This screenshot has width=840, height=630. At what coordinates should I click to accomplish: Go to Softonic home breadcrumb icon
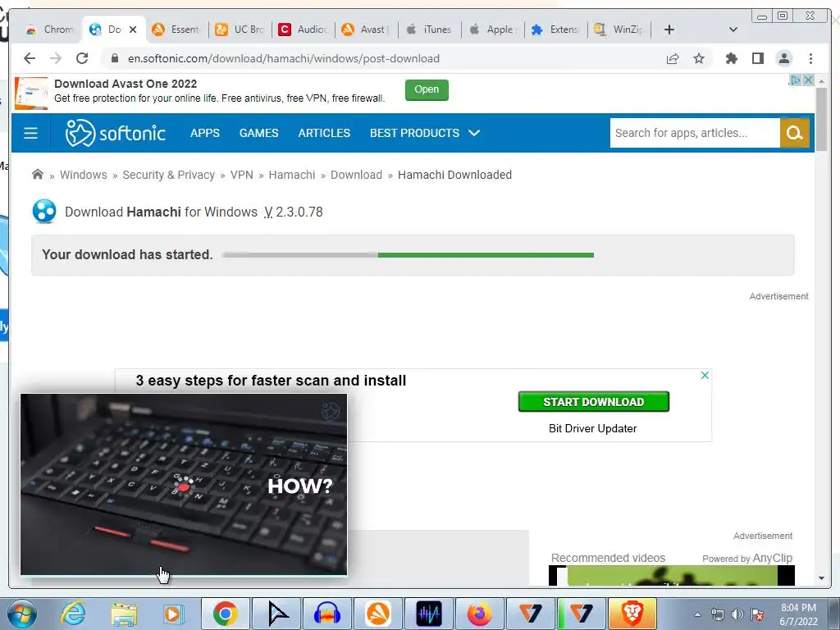[38, 175]
